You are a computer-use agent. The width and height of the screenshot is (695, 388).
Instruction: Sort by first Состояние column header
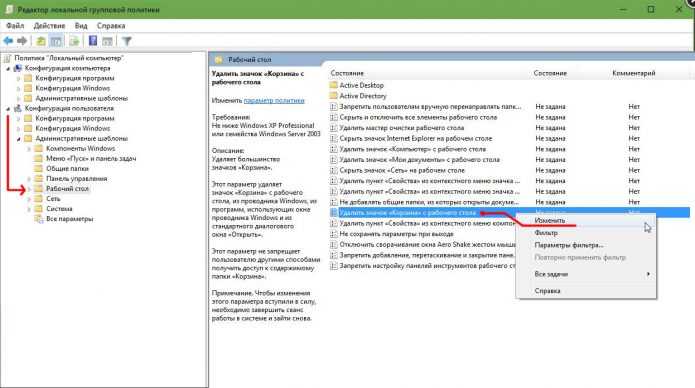coord(347,73)
